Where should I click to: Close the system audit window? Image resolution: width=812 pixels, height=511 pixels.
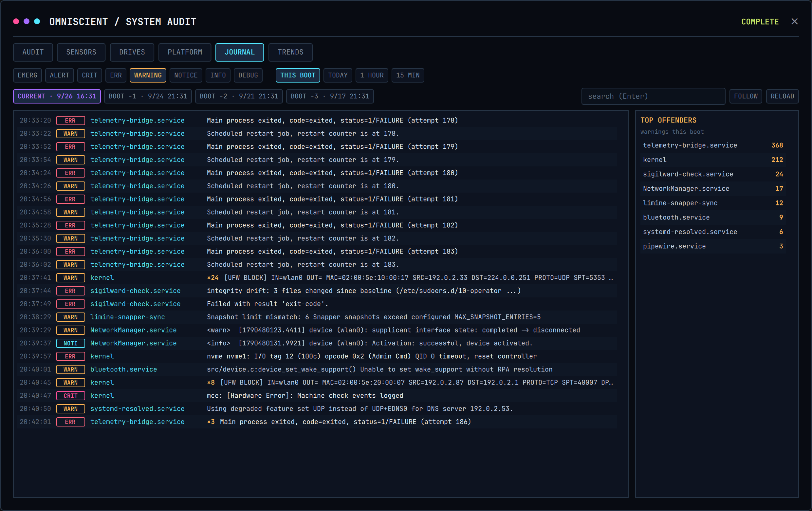click(x=794, y=22)
